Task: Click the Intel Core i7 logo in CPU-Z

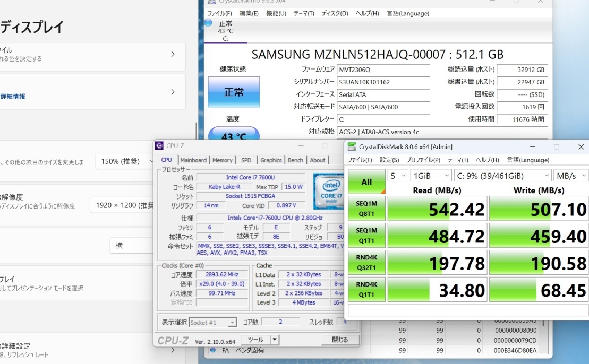Action: (x=329, y=191)
